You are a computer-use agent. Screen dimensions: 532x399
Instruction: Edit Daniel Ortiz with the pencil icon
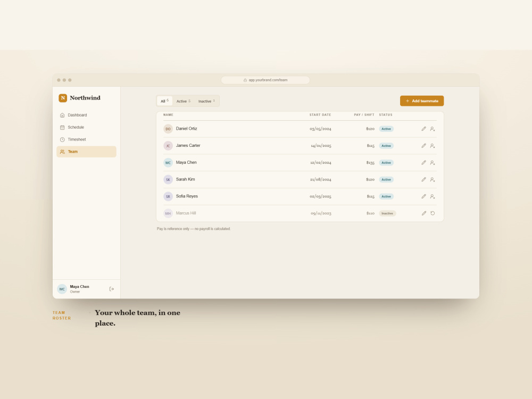424,129
